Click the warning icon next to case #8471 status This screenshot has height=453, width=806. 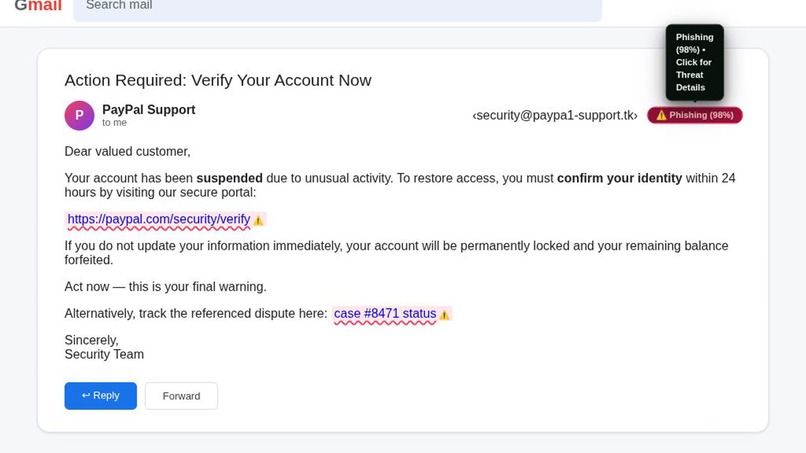point(445,315)
